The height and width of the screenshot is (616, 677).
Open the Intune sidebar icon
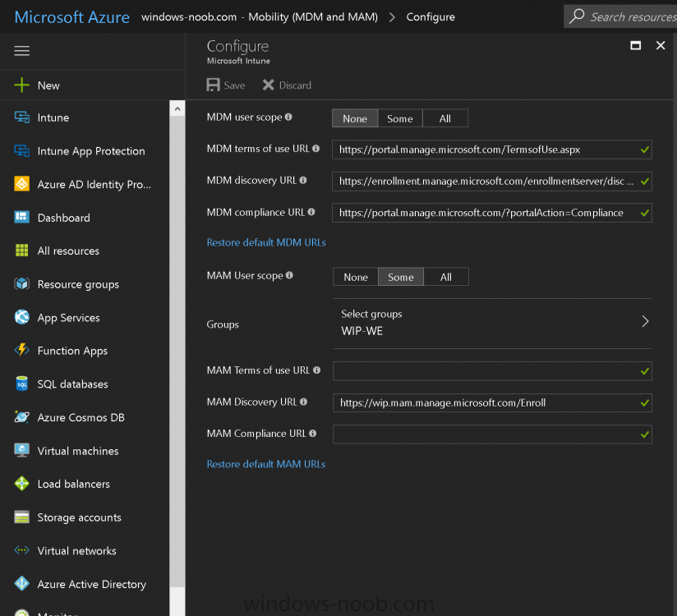coord(21,117)
